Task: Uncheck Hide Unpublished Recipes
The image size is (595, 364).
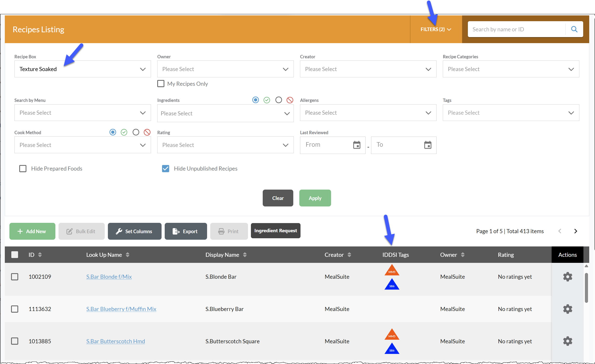Action: (165, 168)
